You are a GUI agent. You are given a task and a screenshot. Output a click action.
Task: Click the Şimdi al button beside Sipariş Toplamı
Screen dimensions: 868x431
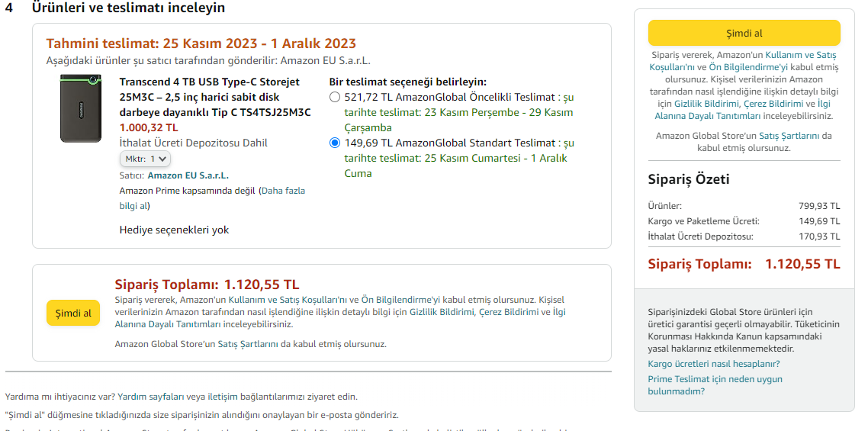point(73,313)
